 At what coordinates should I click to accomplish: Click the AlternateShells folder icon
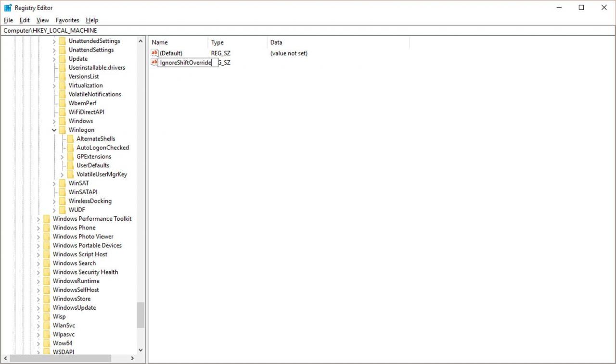[71, 138]
